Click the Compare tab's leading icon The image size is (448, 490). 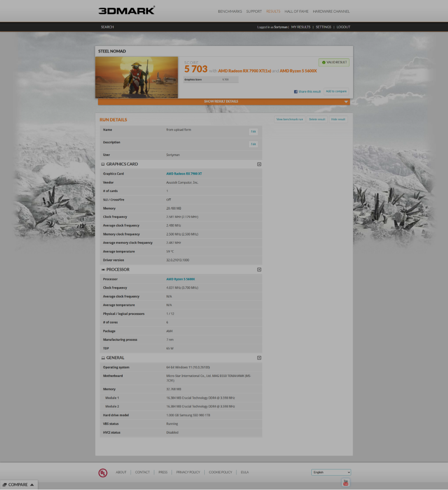tap(5, 485)
